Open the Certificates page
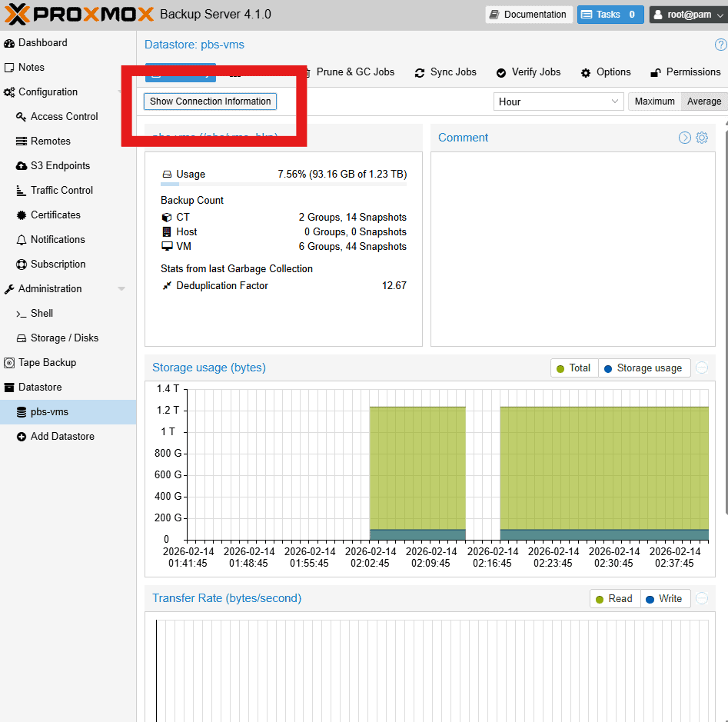This screenshot has height=722, width=728. pos(55,215)
